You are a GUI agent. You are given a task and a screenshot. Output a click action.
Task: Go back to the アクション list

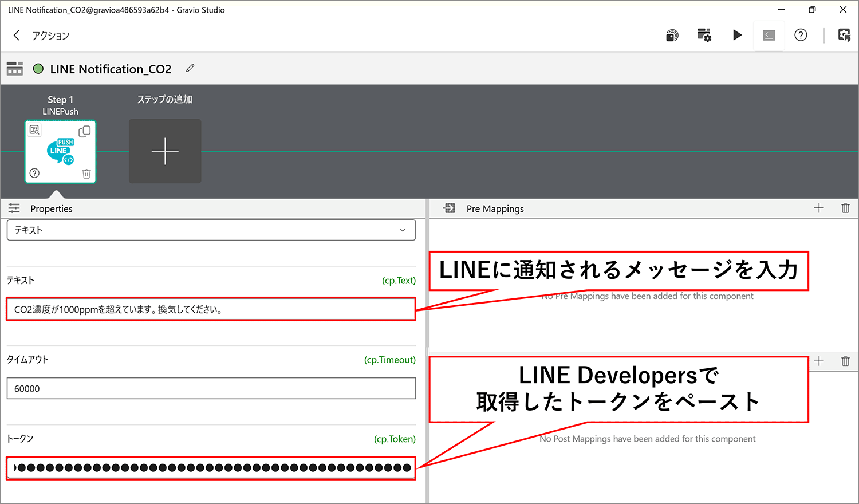pyautogui.click(x=17, y=36)
